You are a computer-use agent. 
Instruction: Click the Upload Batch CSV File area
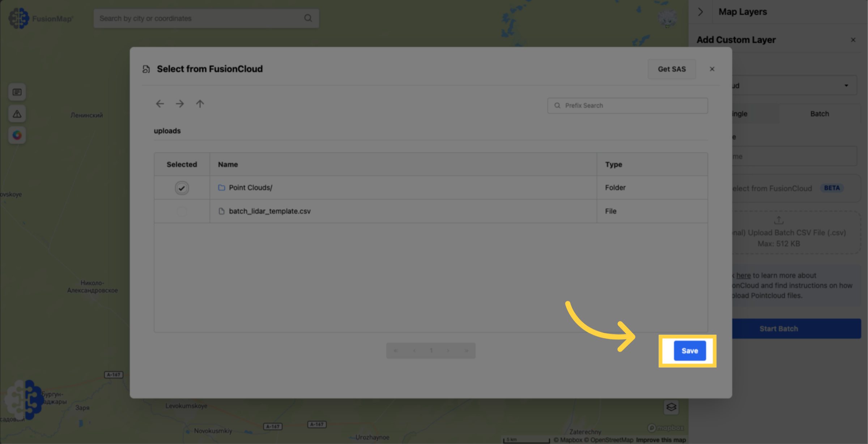click(x=796, y=232)
